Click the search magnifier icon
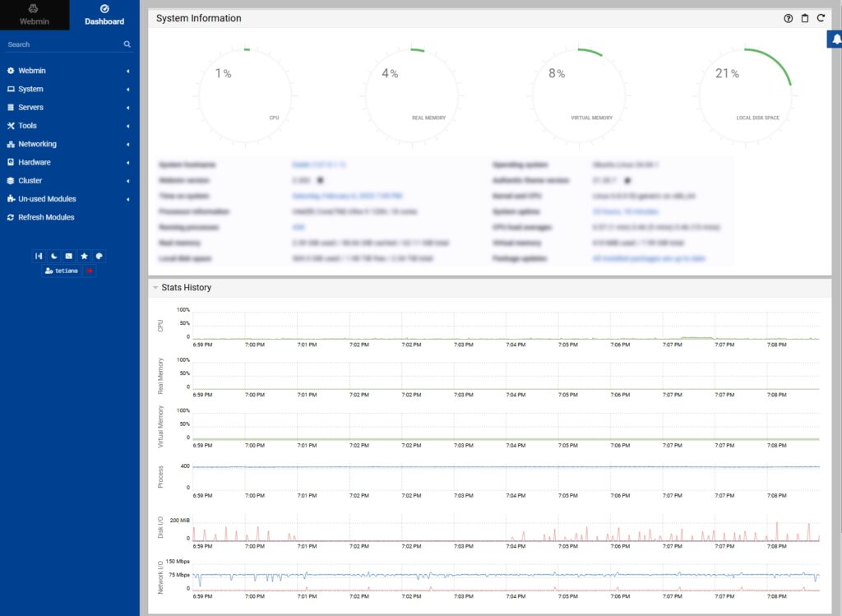This screenshot has width=842, height=616. click(127, 44)
